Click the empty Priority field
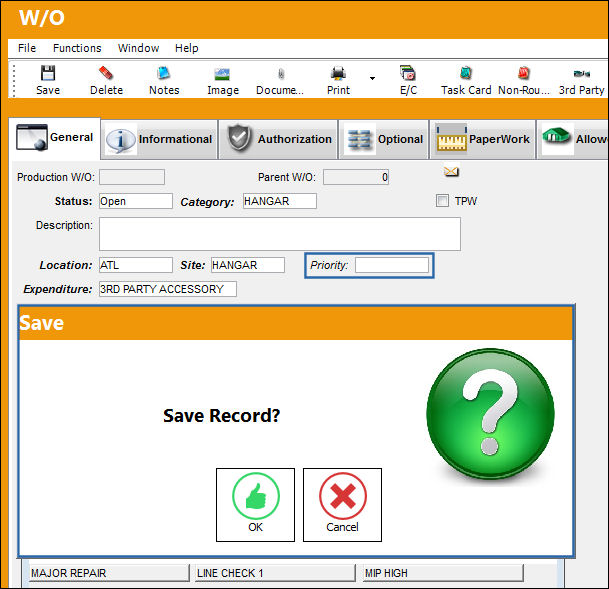 (392, 265)
